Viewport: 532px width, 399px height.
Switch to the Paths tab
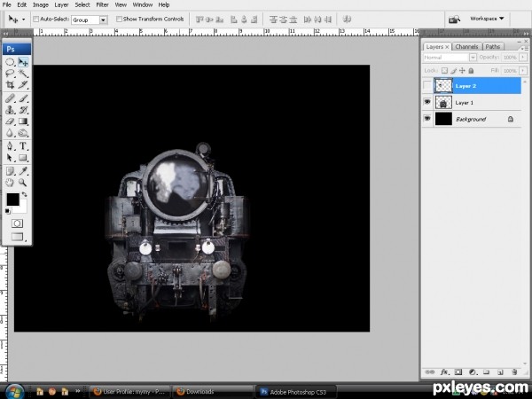click(x=493, y=46)
